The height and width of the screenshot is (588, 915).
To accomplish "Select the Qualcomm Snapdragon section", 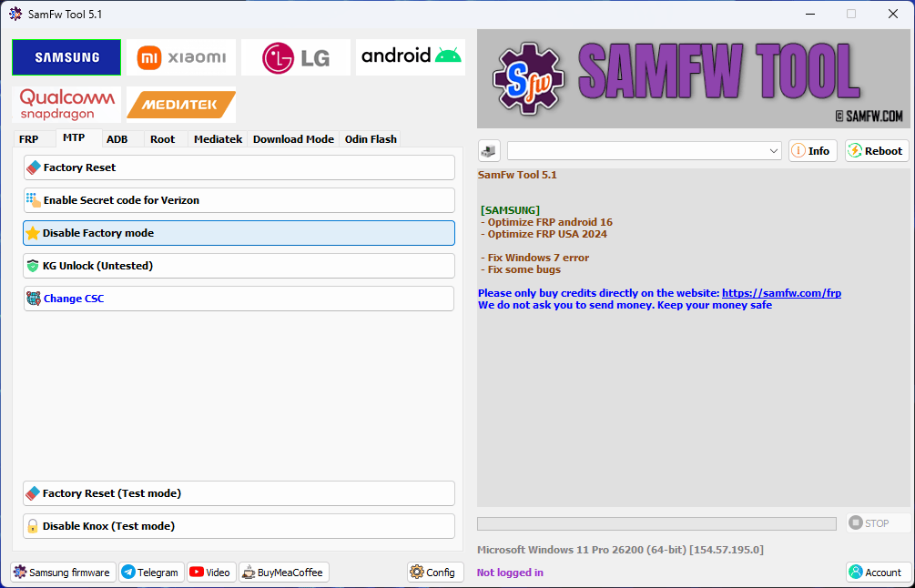I will [x=66, y=104].
